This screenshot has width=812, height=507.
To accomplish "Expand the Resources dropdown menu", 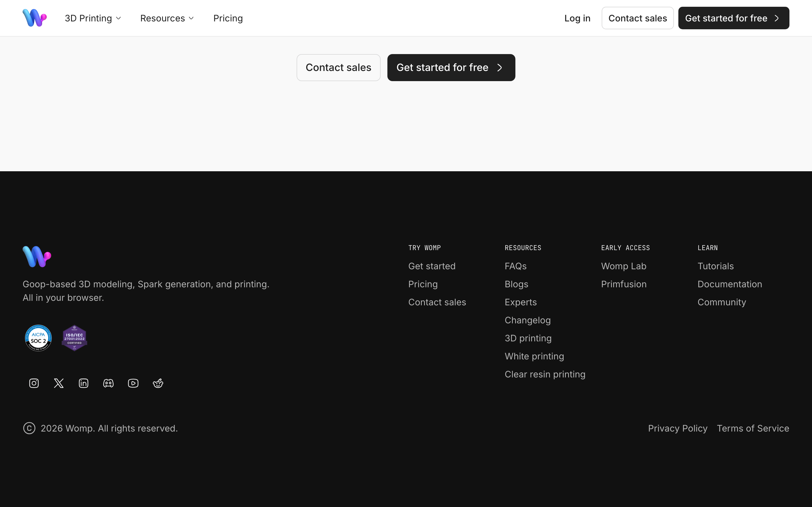I will point(167,18).
